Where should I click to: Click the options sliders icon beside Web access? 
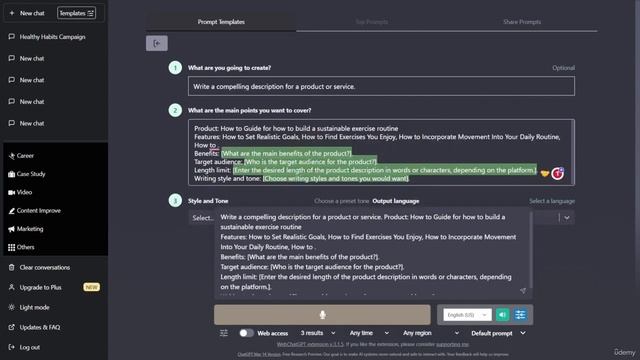[x=224, y=333]
